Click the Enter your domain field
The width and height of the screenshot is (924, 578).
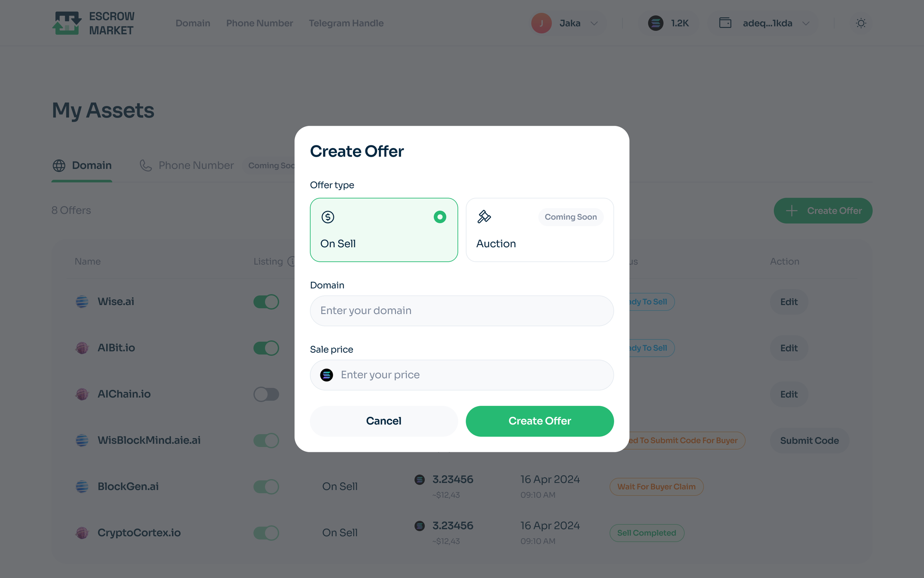point(462,311)
